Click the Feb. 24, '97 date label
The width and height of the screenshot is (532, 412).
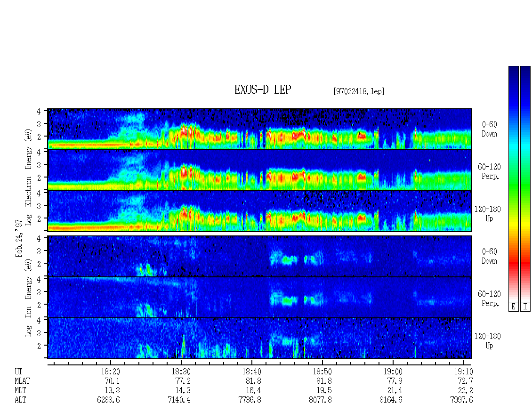pos(19,238)
